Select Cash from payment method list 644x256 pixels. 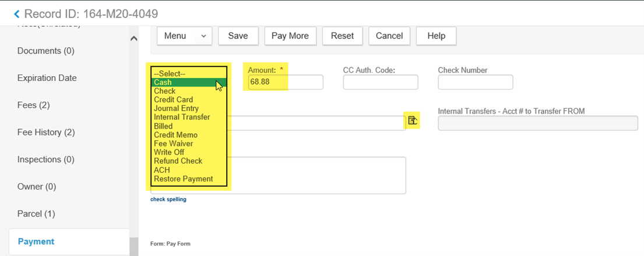point(163,83)
